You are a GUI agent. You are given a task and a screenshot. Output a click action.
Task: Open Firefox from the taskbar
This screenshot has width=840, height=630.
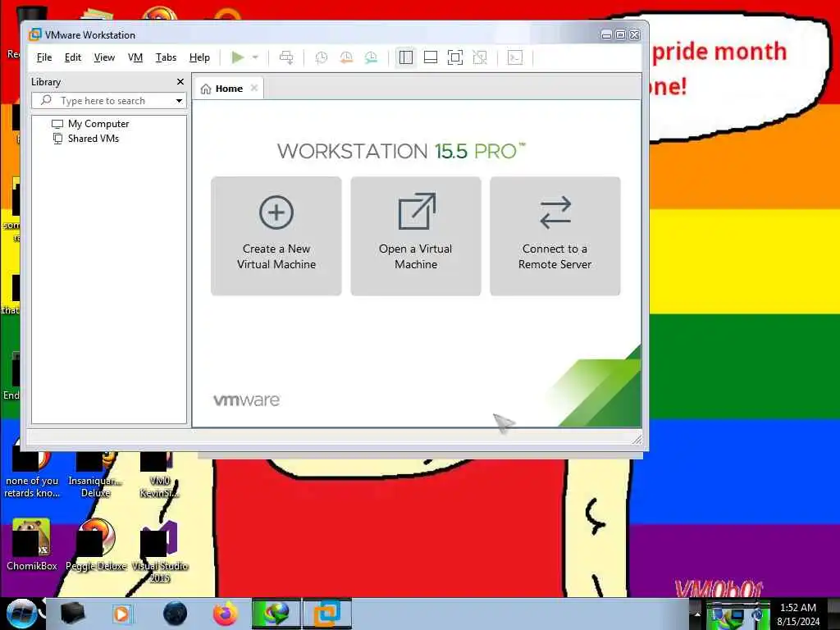[226, 614]
